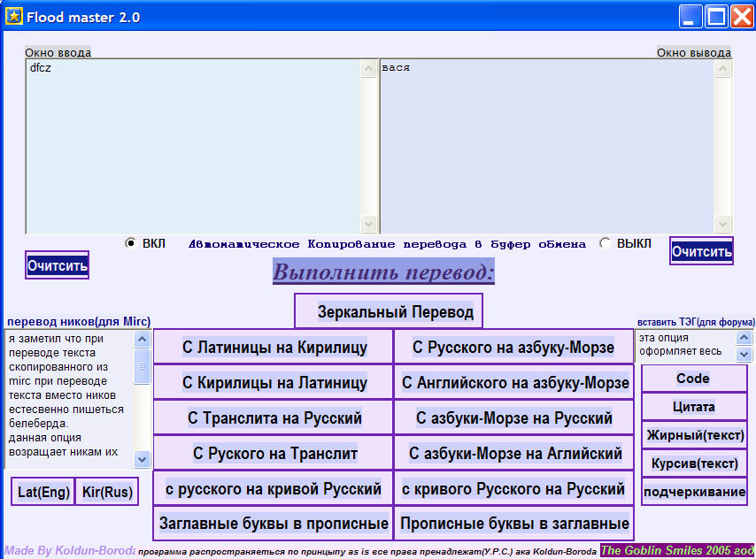Viewport: 756px width, 559px height.
Task: Click the перевод ников(для Mirc) label
Action: coord(79,321)
